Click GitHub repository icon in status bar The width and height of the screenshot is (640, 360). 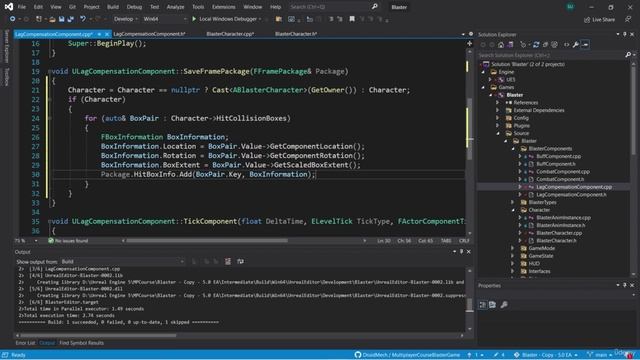click(358, 355)
